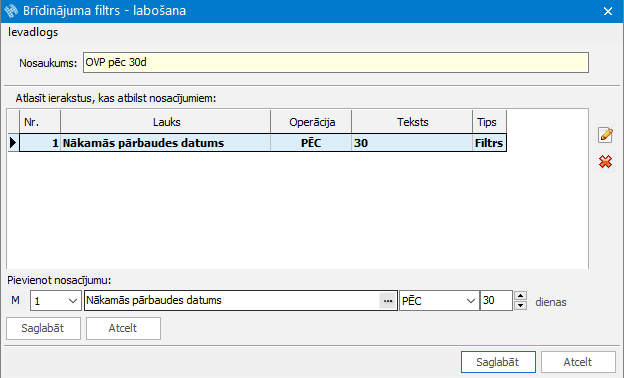Edit the Nosaukums name field
Screen dimensions: 624x378
click(x=336, y=62)
